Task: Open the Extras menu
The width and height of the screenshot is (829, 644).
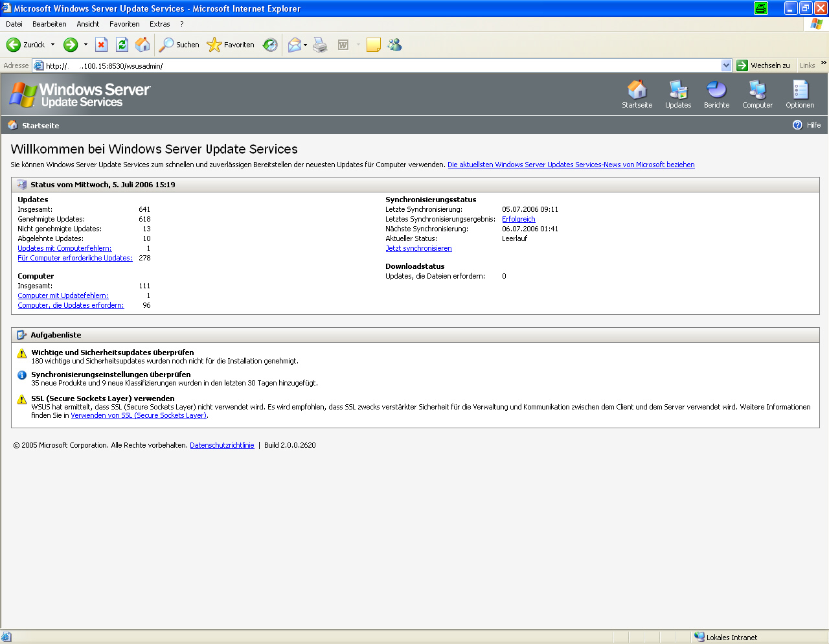Action: pyautogui.click(x=160, y=24)
